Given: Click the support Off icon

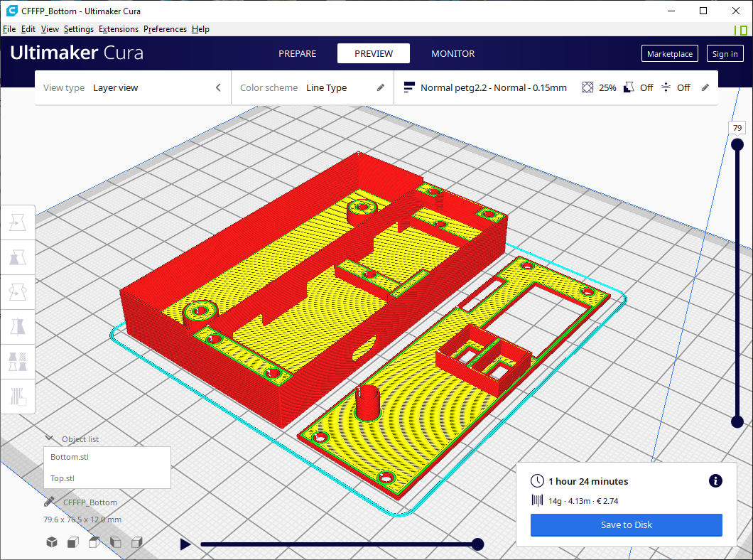Looking at the screenshot, I should pyautogui.click(x=629, y=87).
